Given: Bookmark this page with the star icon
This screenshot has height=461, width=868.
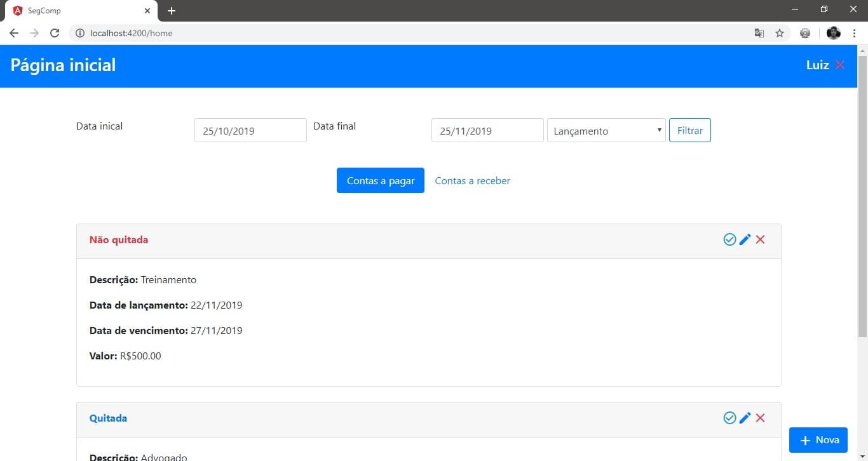Looking at the screenshot, I should pyautogui.click(x=780, y=33).
